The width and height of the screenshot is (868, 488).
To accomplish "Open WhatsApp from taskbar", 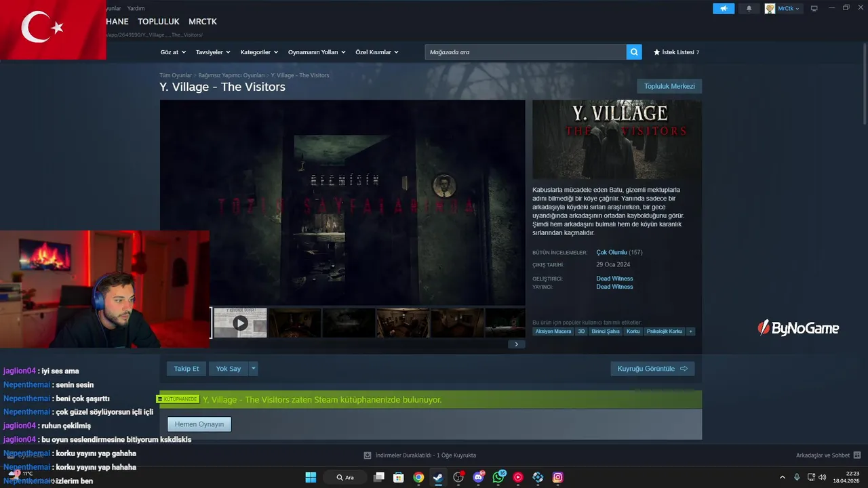I will tap(498, 477).
